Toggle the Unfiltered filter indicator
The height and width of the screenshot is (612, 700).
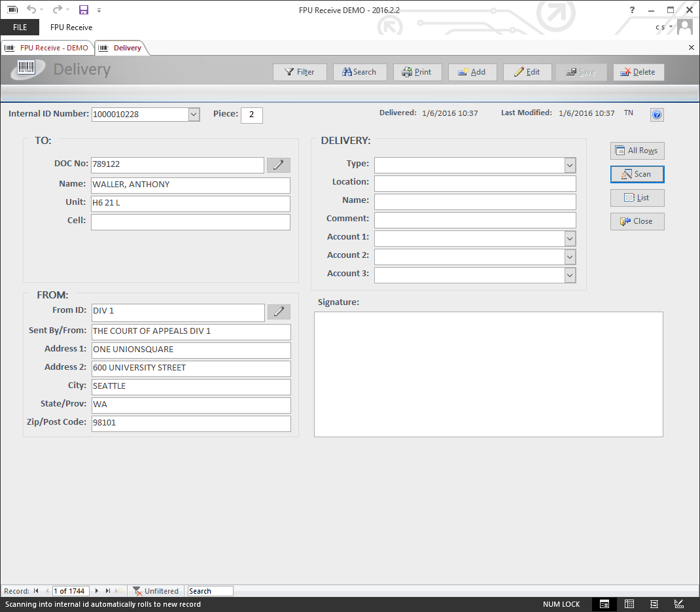click(156, 591)
